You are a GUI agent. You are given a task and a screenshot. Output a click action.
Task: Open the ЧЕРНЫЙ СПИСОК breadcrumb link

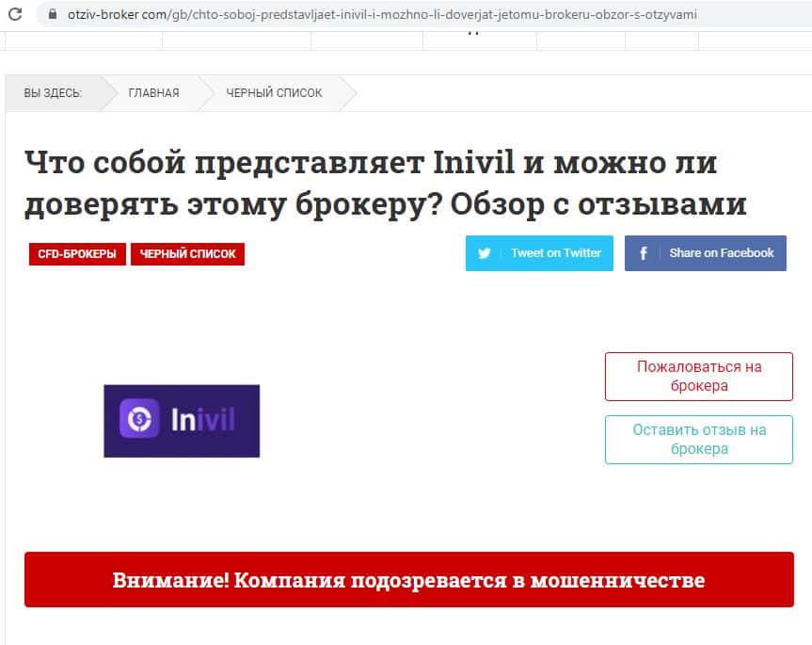pyautogui.click(x=274, y=93)
